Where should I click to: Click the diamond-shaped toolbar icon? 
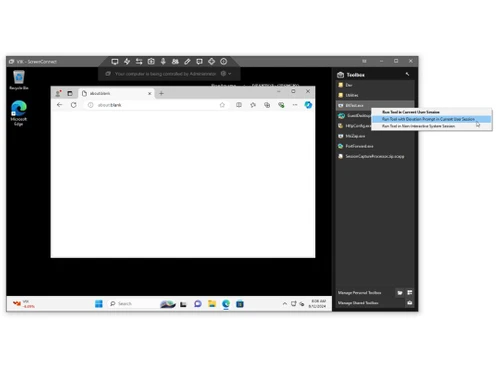click(211, 61)
